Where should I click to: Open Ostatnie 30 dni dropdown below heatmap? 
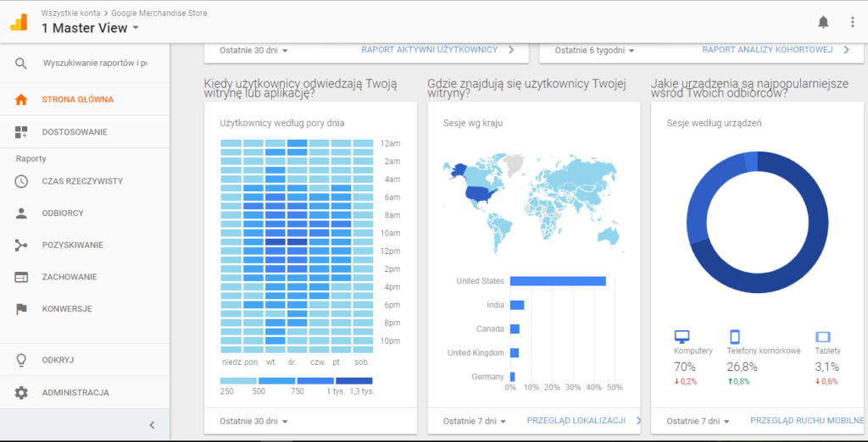pos(254,421)
